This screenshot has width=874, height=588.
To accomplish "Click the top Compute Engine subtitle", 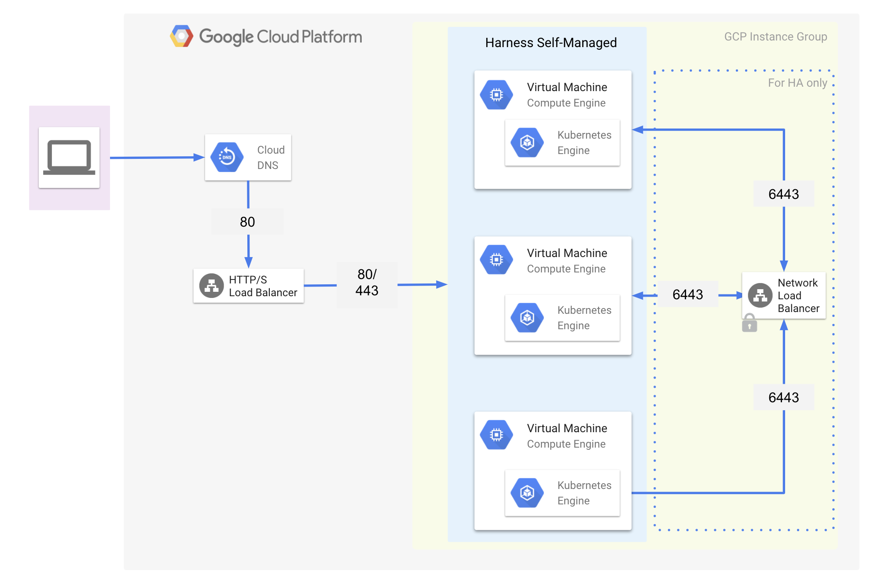I will [566, 103].
